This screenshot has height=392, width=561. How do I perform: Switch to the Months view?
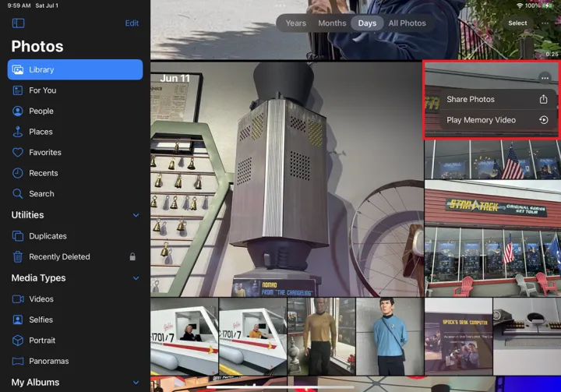(332, 23)
